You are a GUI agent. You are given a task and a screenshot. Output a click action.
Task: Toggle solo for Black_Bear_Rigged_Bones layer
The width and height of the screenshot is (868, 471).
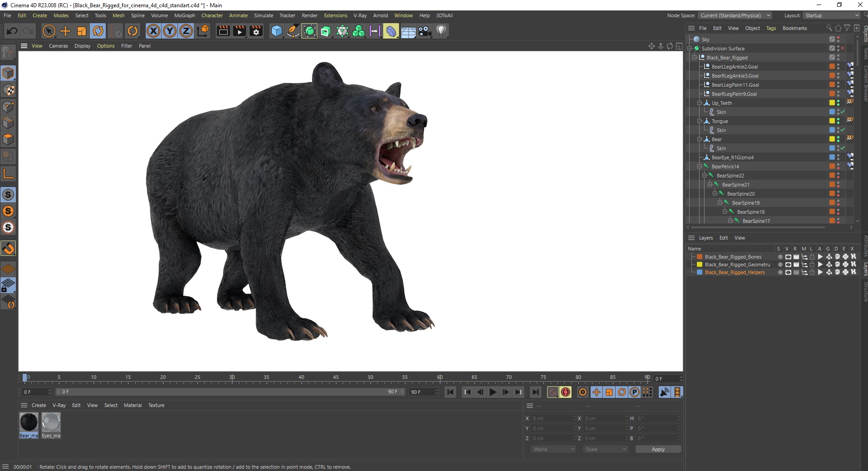780,257
